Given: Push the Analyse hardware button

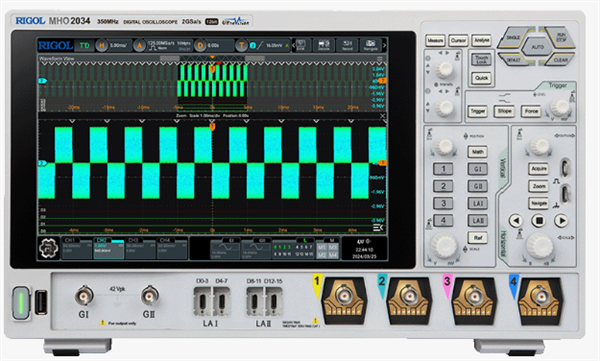Looking at the screenshot, I should point(481,40).
